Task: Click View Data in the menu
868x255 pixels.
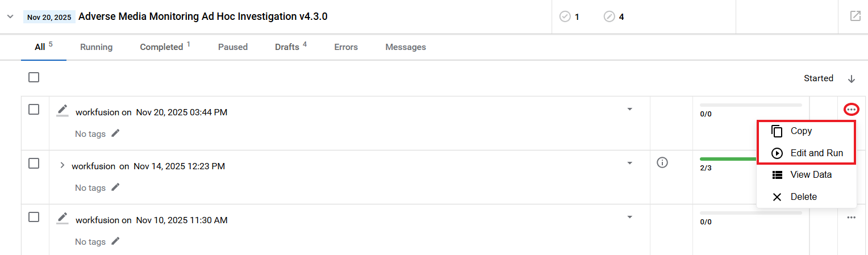Action: [806, 174]
